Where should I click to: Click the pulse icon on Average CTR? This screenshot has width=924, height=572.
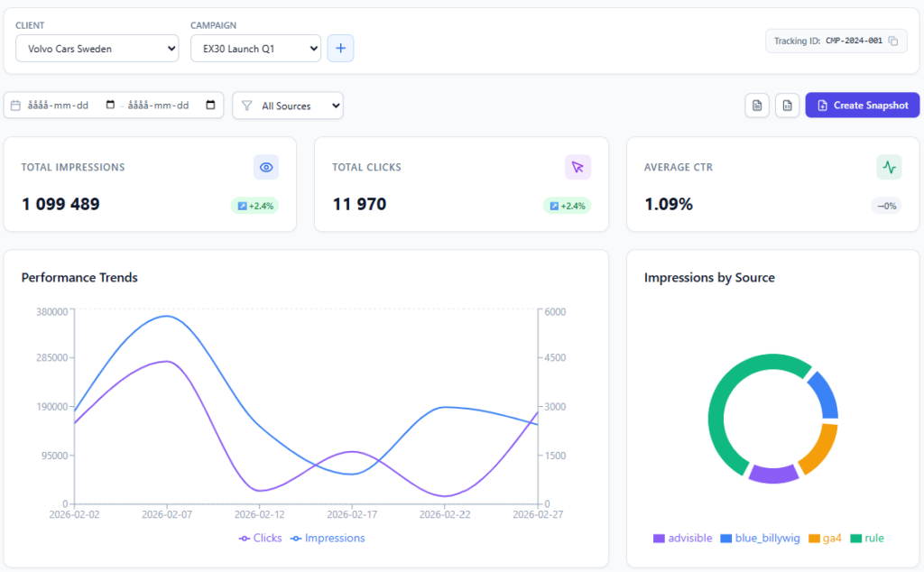click(889, 167)
